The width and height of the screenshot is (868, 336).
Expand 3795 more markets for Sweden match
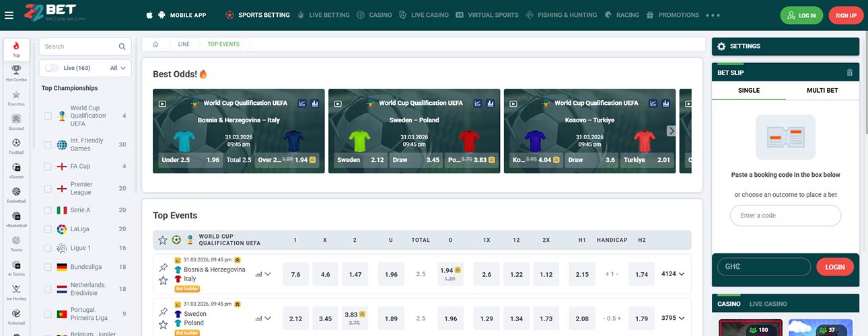coord(674,318)
